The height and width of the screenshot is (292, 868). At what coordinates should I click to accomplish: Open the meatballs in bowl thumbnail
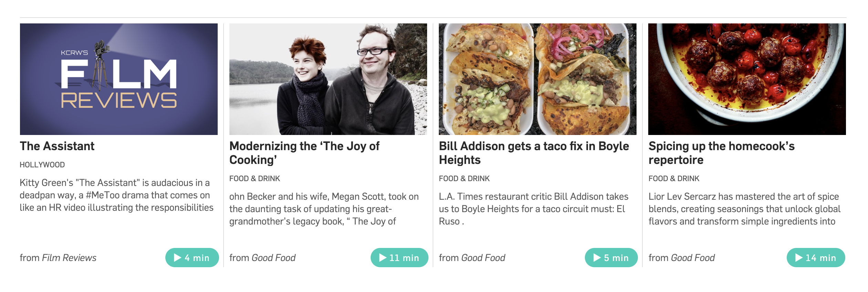coord(747,79)
